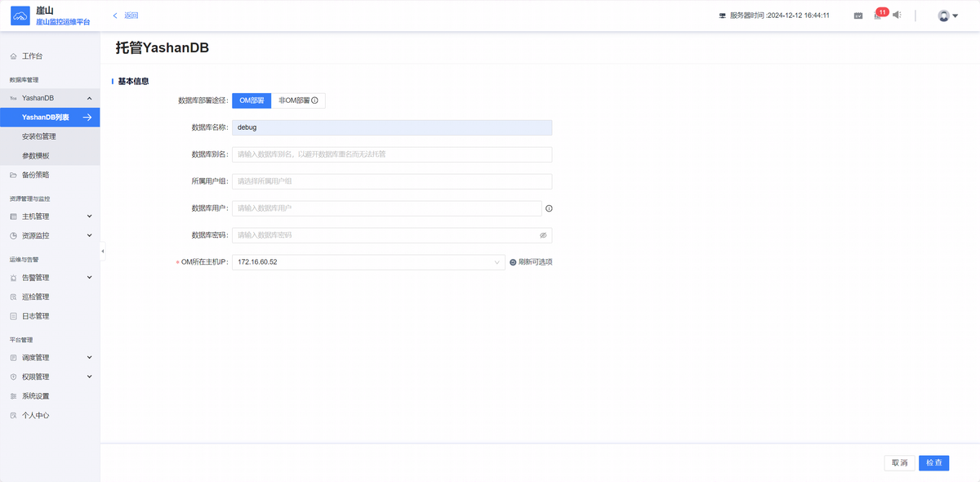Image resolution: width=980 pixels, height=482 pixels.
Task: Click the 数据库别名 input field
Action: [x=392, y=154]
